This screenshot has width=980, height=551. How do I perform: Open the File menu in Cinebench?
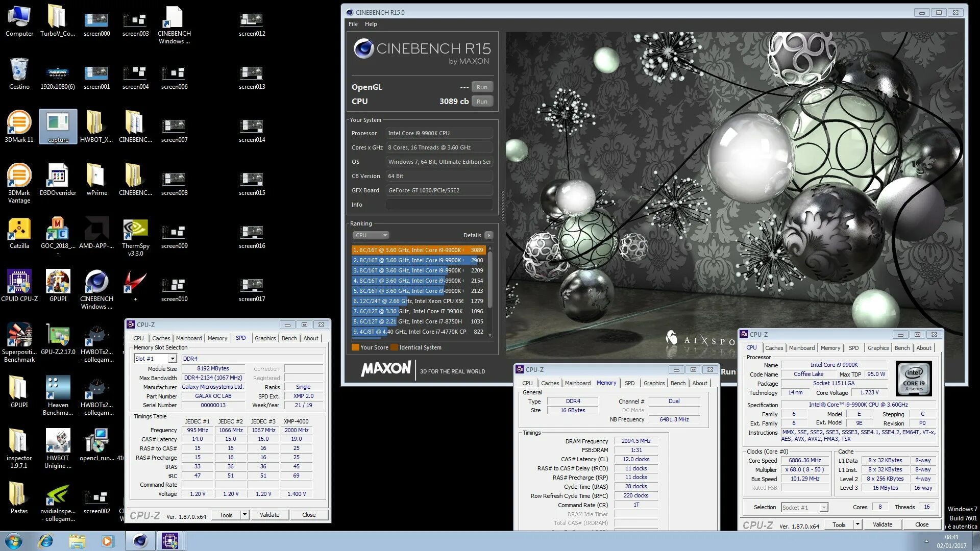pyautogui.click(x=353, y=24)
